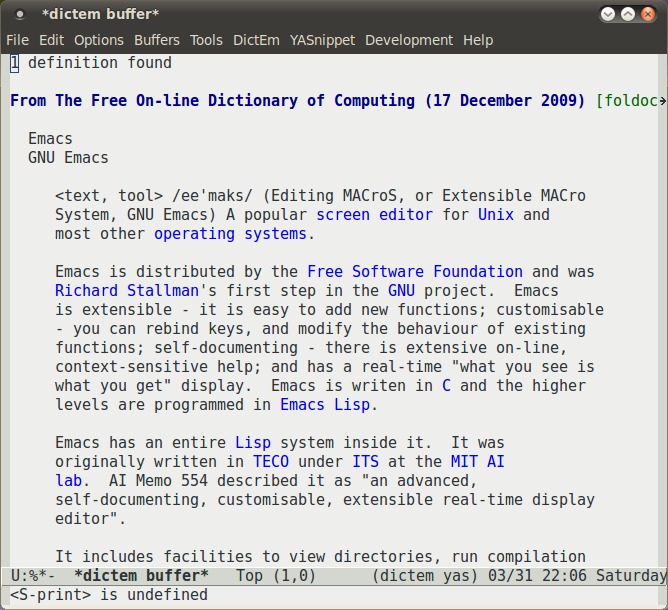The height and width of the screenshot is (610, 668).
Task: Click the 'operating systems' link
Action: [x=230, y=234]
